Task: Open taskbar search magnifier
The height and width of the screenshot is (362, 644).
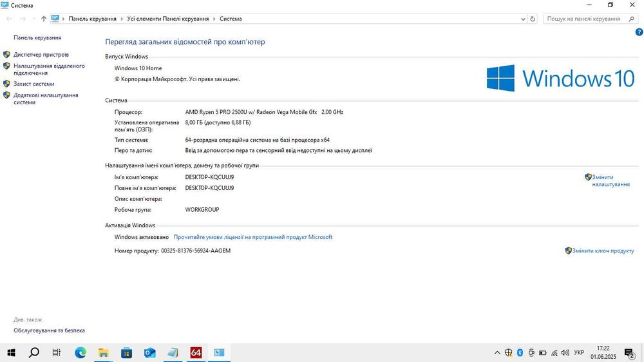Action: 34,352
